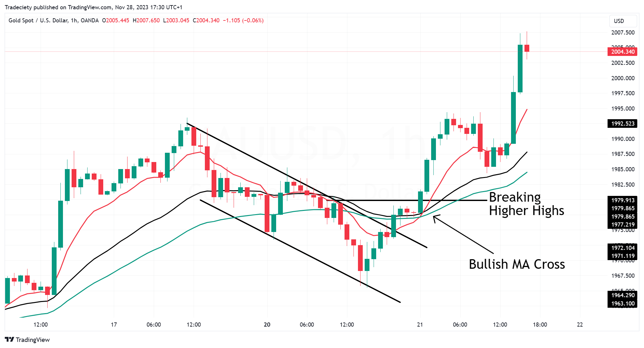This screenshot has width=644, height=348.
Task: Select the 18:00 time axis label
Action: click(540, 325)
